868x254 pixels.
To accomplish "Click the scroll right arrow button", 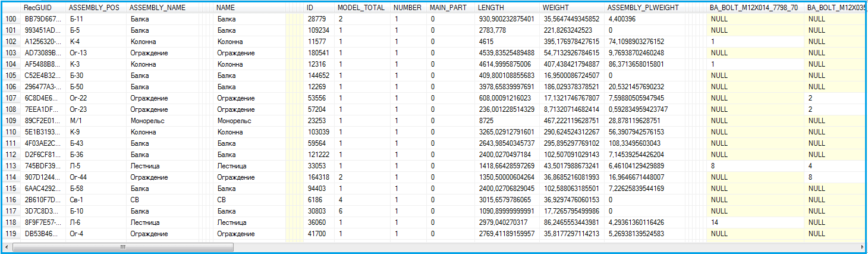I will (861, 246).
